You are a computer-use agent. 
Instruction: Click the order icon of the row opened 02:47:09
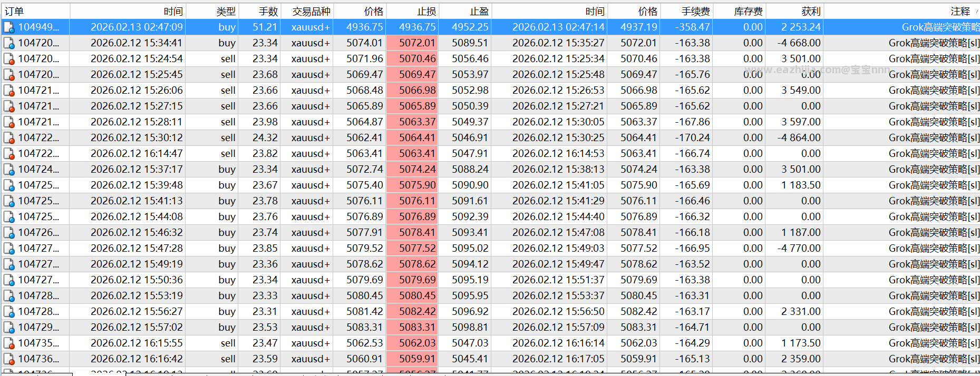(9, 27)
